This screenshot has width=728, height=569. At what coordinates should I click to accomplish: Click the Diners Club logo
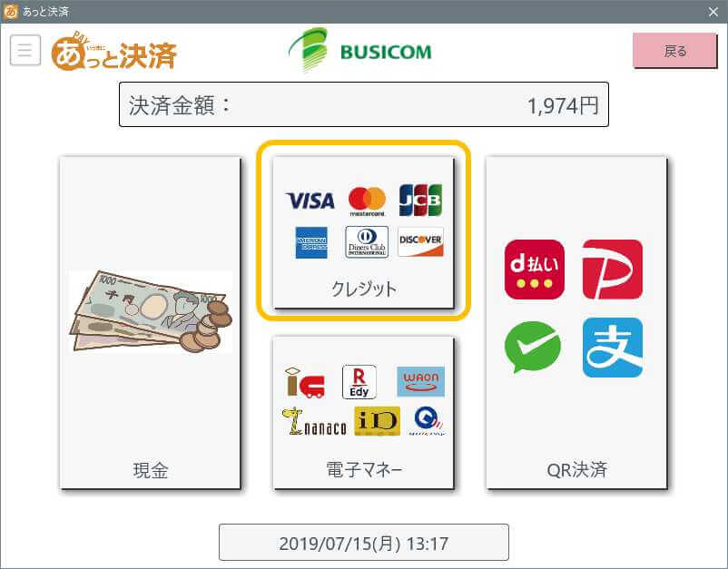367,241
